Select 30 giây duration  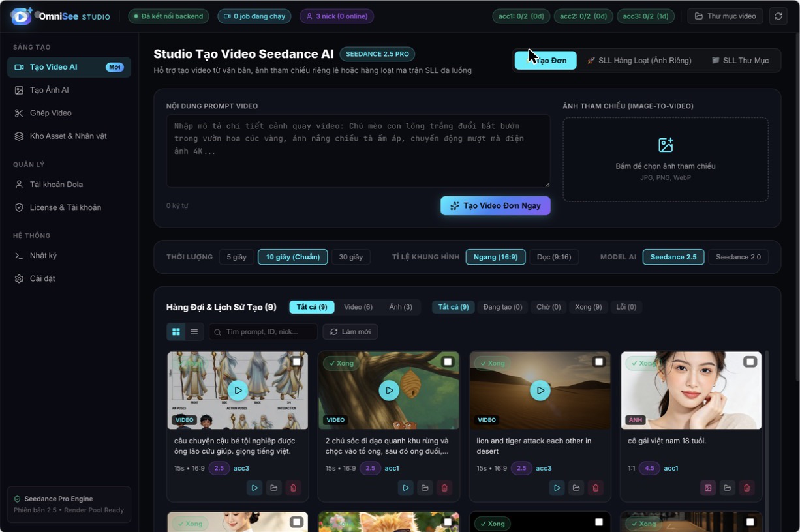tap(351, 257)
